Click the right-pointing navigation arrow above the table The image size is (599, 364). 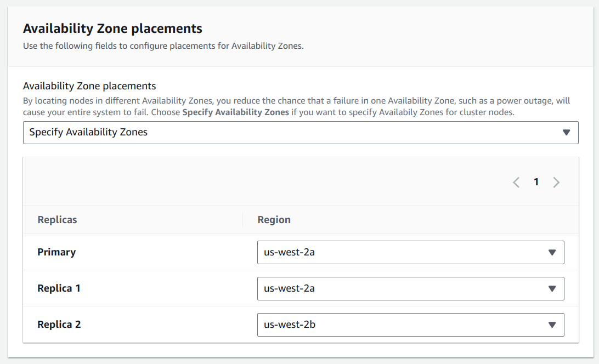[x=556, y=182]
